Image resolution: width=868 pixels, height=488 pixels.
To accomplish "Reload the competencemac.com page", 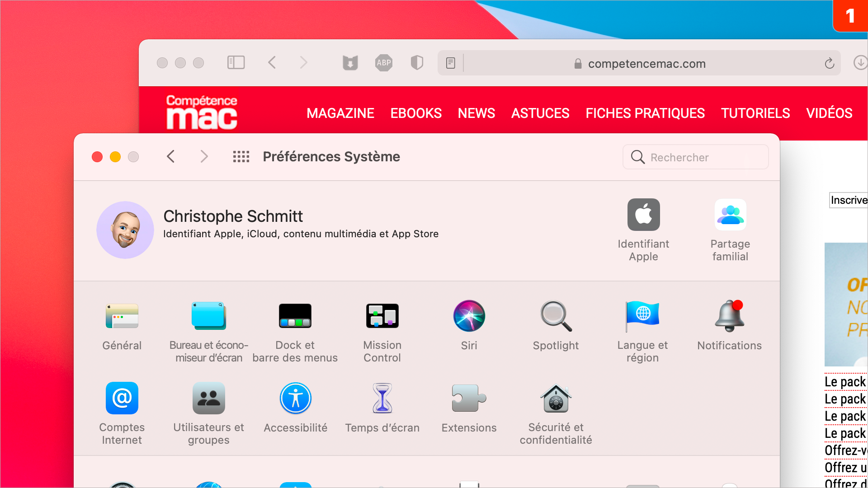I will 829,63.
